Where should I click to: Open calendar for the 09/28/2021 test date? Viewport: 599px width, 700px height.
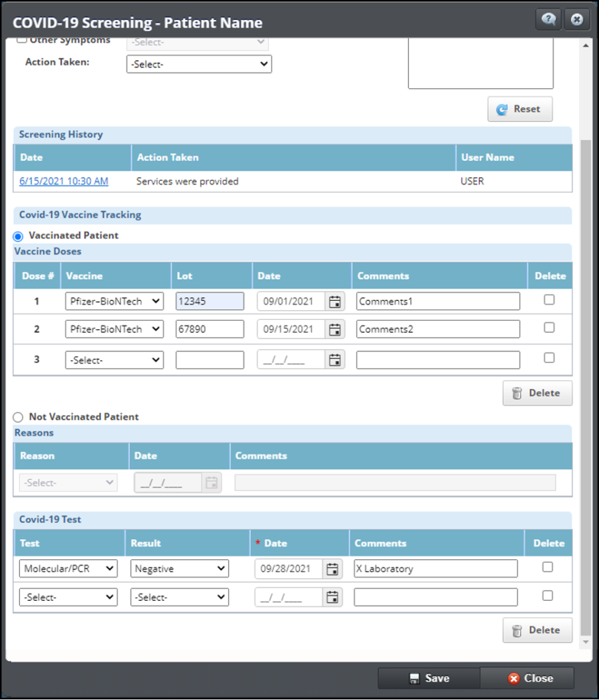coord(332,569)
